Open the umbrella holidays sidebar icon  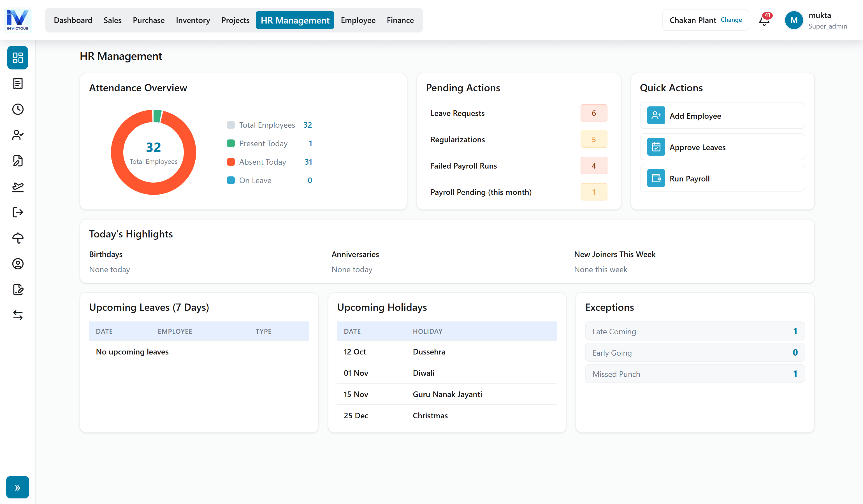[x=18, y=238]
